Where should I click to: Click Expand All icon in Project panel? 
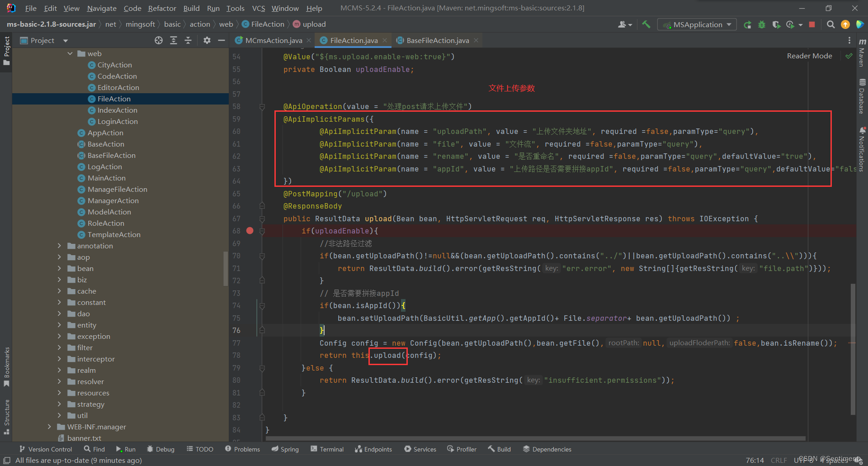(x=174, y=40)
